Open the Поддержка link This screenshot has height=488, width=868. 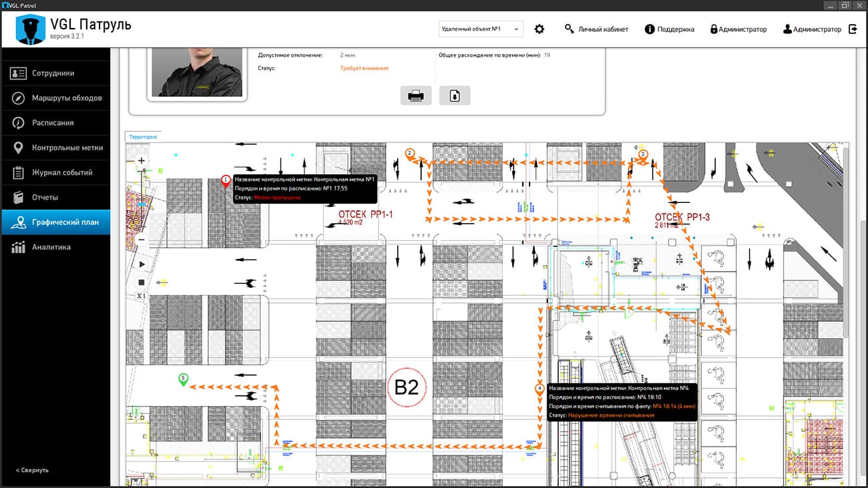(x=676, y=29)
